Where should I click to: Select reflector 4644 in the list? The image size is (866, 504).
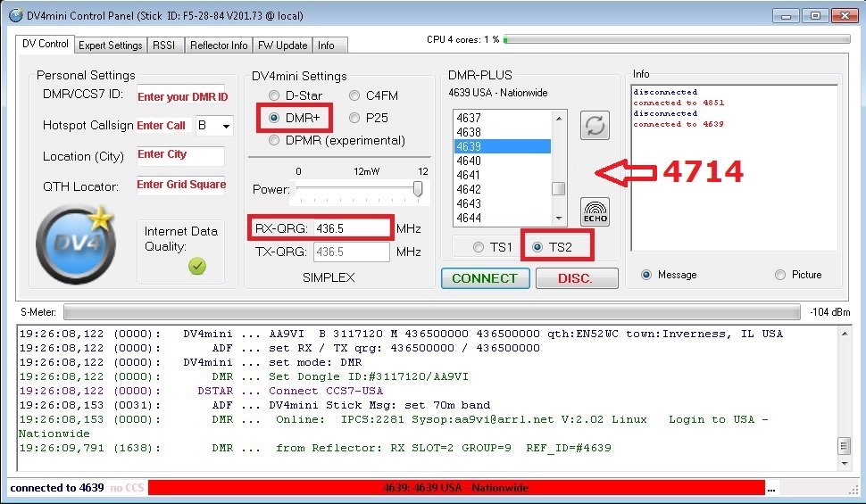[502, 218]
